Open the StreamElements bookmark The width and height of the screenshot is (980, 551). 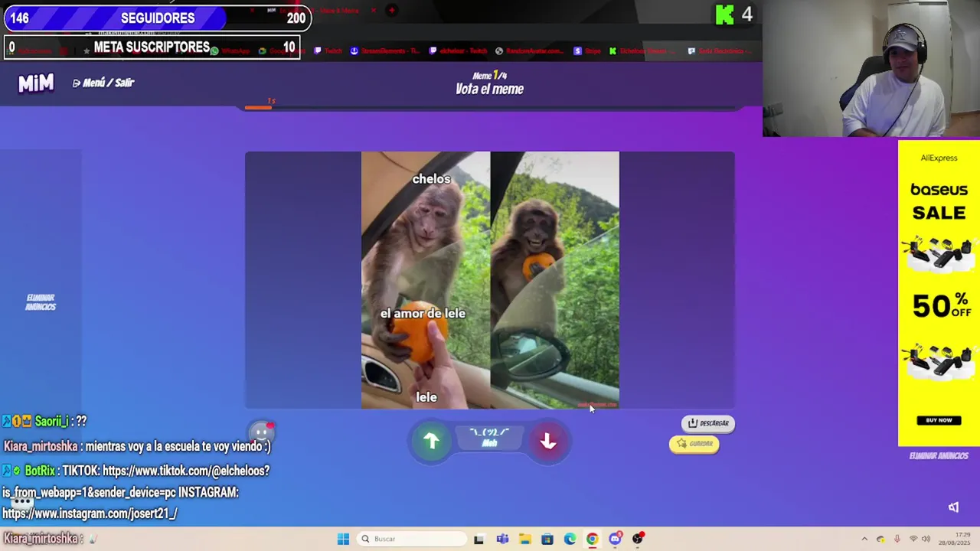384,51
